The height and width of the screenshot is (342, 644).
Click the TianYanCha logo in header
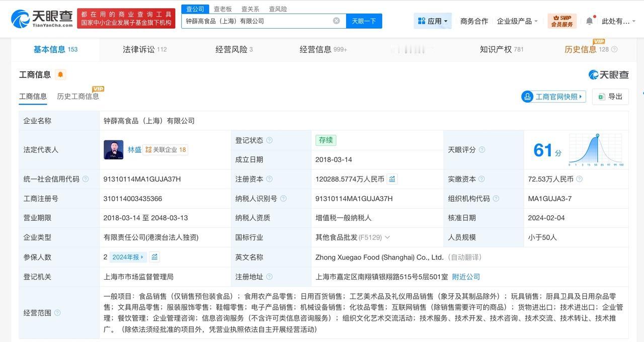[42, 19]
